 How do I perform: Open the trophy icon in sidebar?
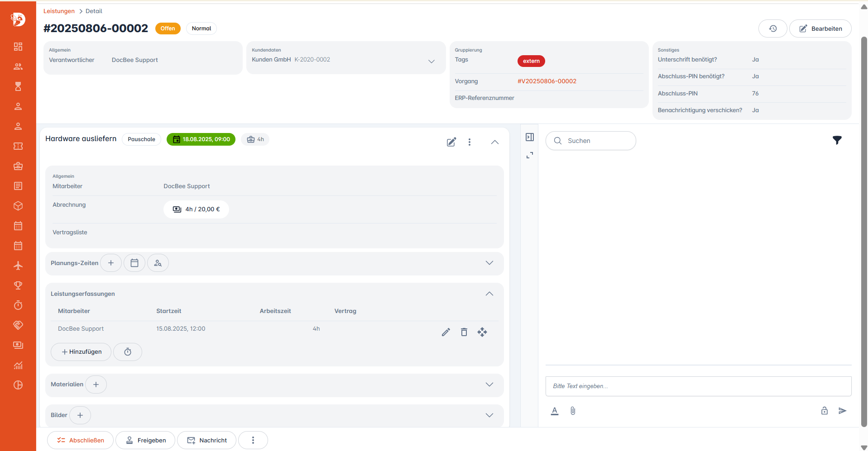pyautogui.click(x=18, y=285)
